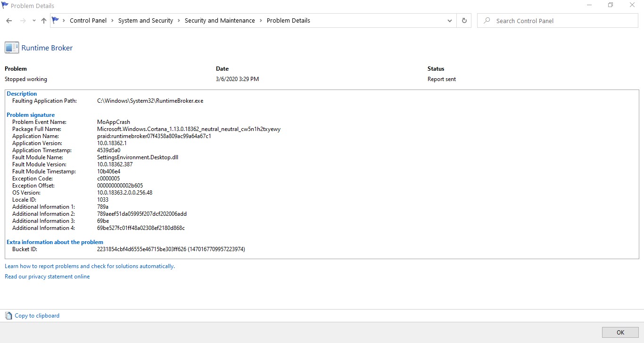Click Extra information about the problem heading
This screenshot has height=343, width=644.
pyautogui.click(x=55, y=242)
